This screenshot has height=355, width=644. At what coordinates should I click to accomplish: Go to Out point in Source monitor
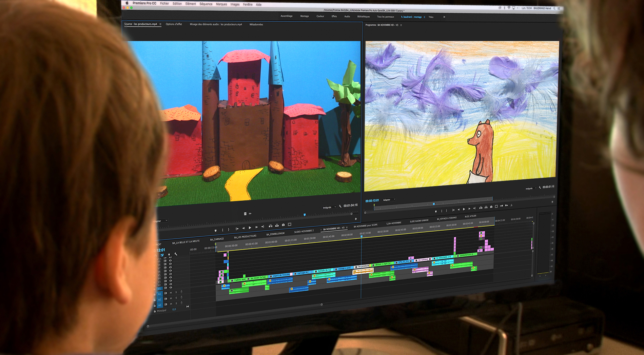pyautogui.click(x=262, y=226)
